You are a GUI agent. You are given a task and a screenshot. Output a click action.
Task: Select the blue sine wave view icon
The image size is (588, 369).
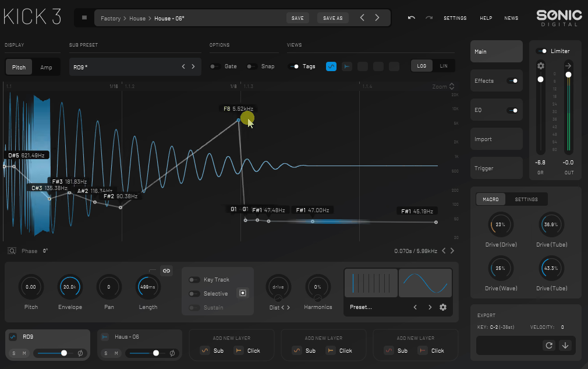point(331,66)
